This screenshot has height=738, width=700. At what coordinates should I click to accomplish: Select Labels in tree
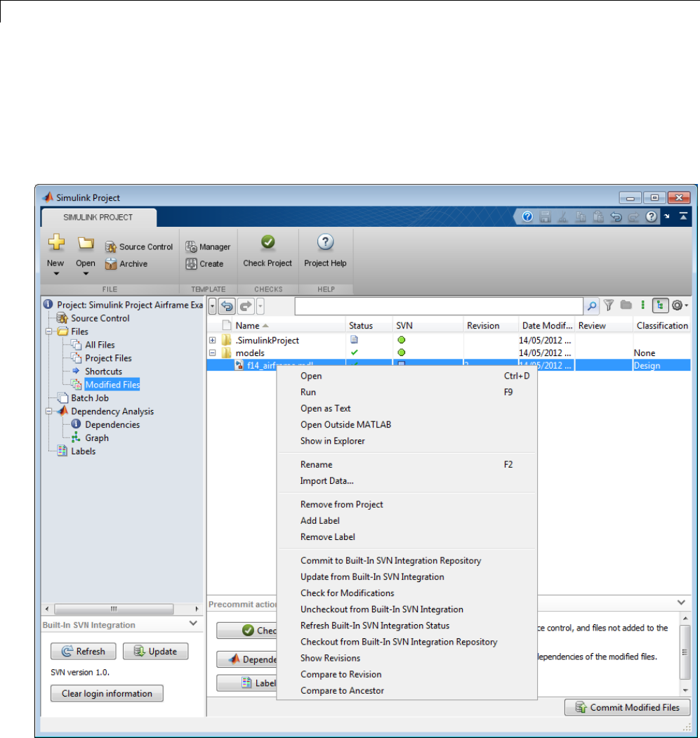tap(84, 451)
